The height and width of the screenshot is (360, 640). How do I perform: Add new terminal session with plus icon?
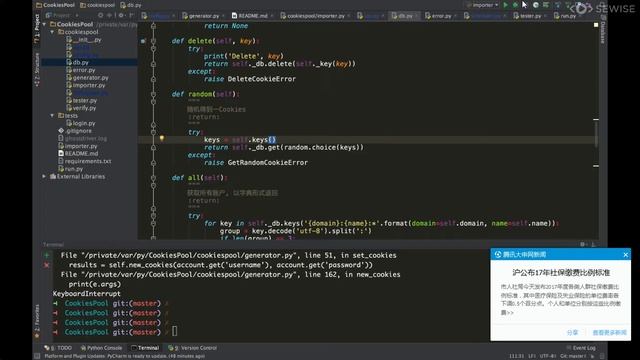coord(47,256)
